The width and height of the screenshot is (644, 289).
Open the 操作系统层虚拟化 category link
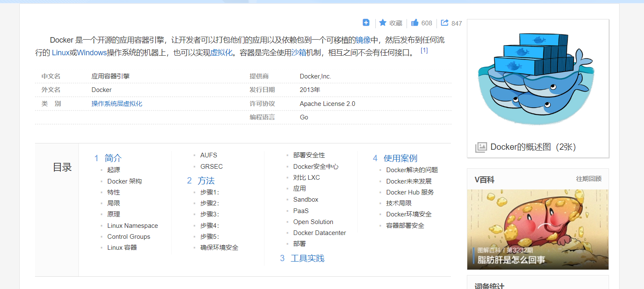[x=117, y=104]
